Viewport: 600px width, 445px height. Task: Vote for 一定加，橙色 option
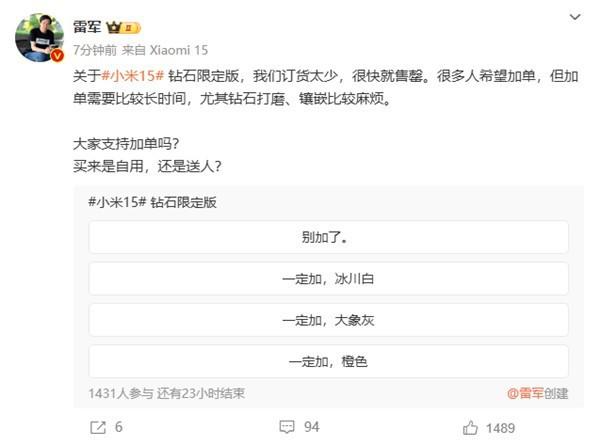[328, 361]
